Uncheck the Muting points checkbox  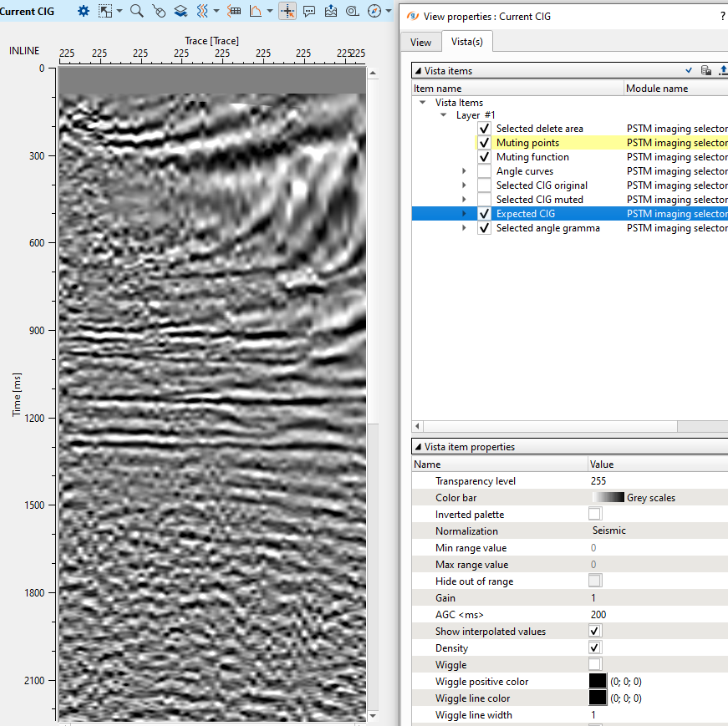[x=484, y=143]
